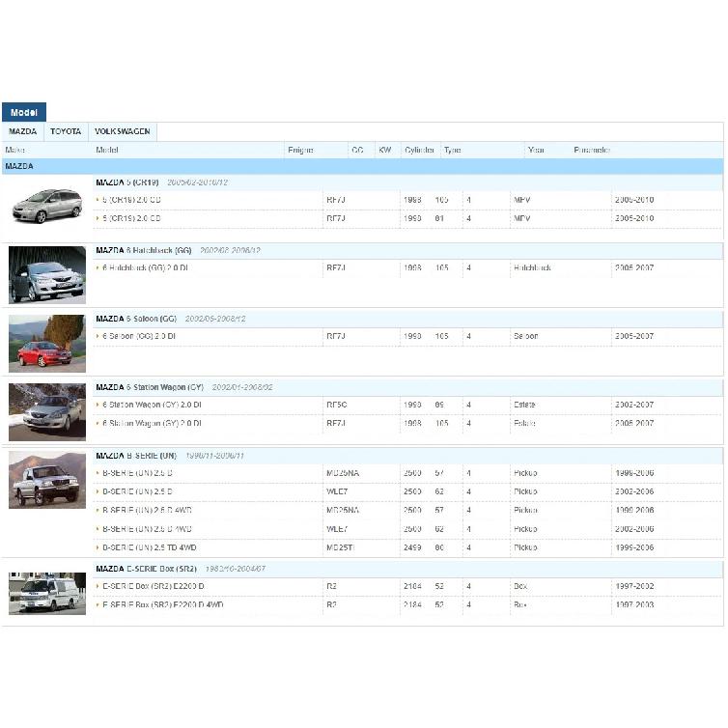This screenshot has height=728, width=728.
Task: Select the E-SERIE Box (SR2) E2200 D row
Action: pos(407,586)
